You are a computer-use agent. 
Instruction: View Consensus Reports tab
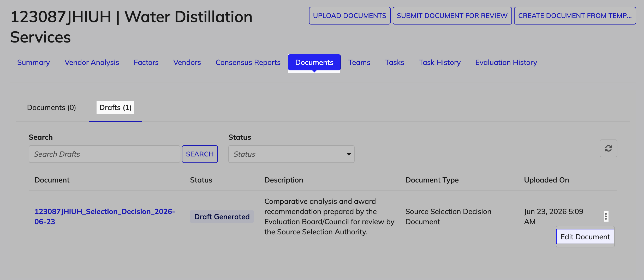click(x=248, y=62)
